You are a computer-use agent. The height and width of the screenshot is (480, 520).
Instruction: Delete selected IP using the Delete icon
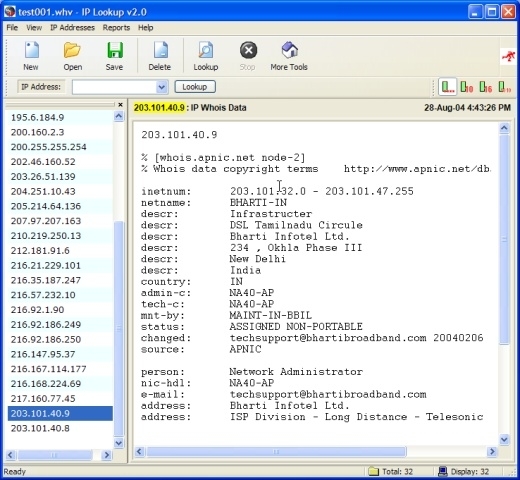tap(160, 51)
